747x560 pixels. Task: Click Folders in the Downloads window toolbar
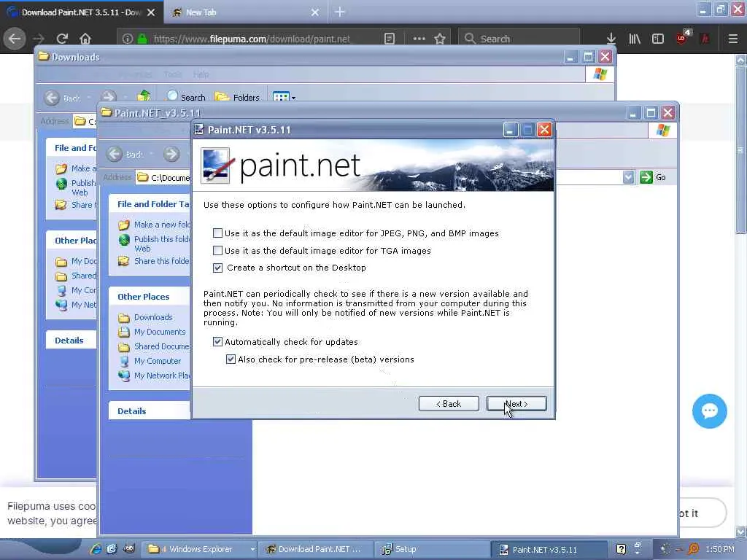click(x=237, y=97)
